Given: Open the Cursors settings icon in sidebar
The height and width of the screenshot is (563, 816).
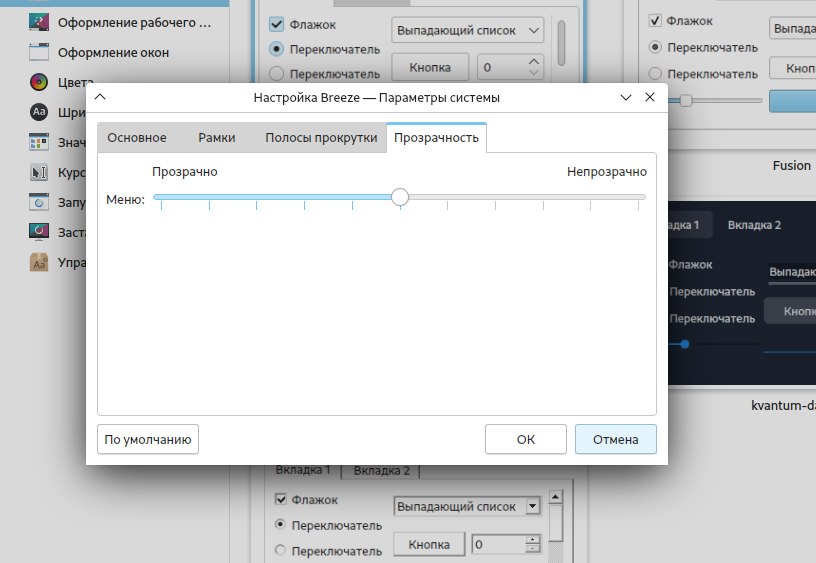Looking at the screenshot, I should pyautogui.click(x=39, y=172).
